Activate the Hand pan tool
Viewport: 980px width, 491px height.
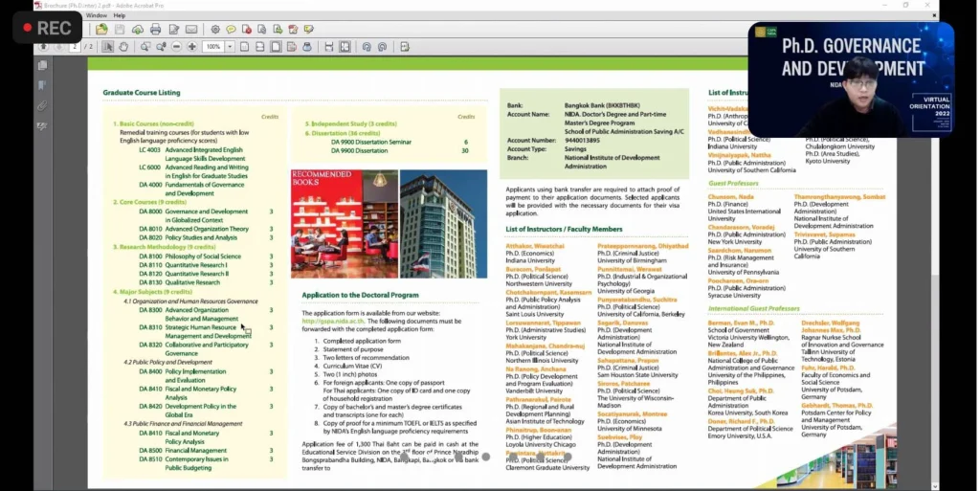coord(123,47)
